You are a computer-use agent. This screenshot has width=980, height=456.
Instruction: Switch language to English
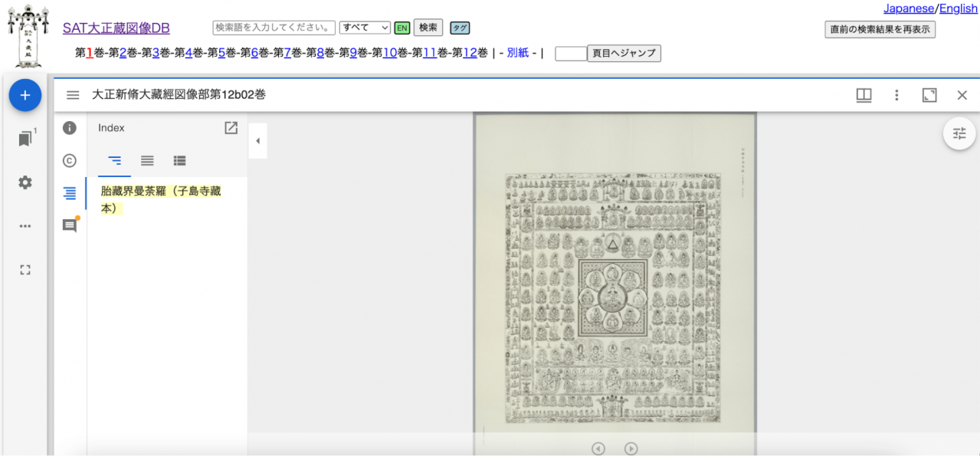[959, 8]
